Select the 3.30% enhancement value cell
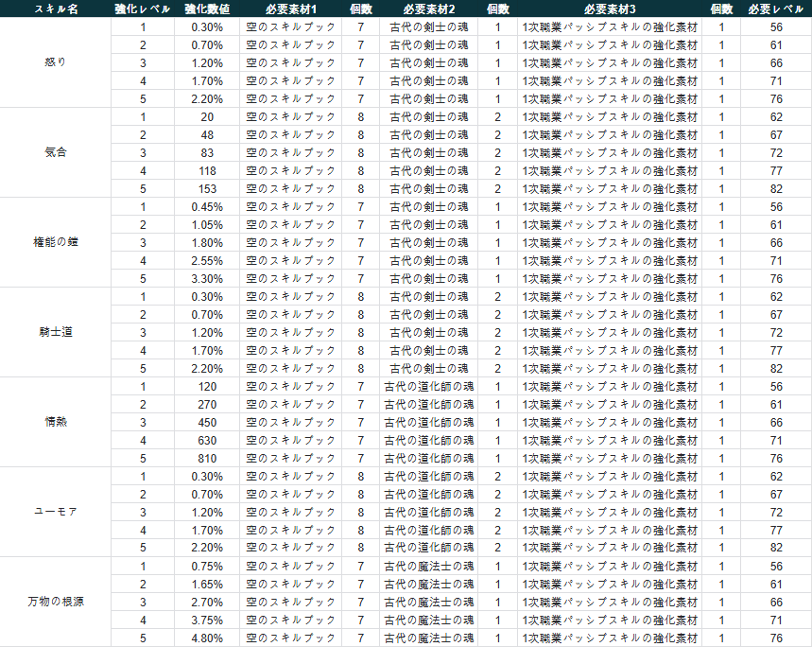 tap(206, 278)
